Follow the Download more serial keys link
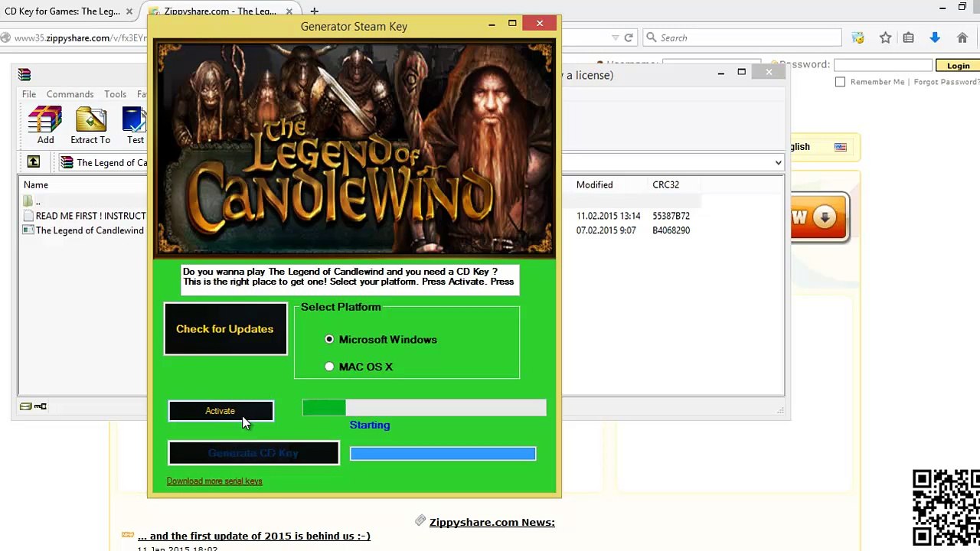Image resolution: width=980 pixels, height=551 pixels. [214, 481]
